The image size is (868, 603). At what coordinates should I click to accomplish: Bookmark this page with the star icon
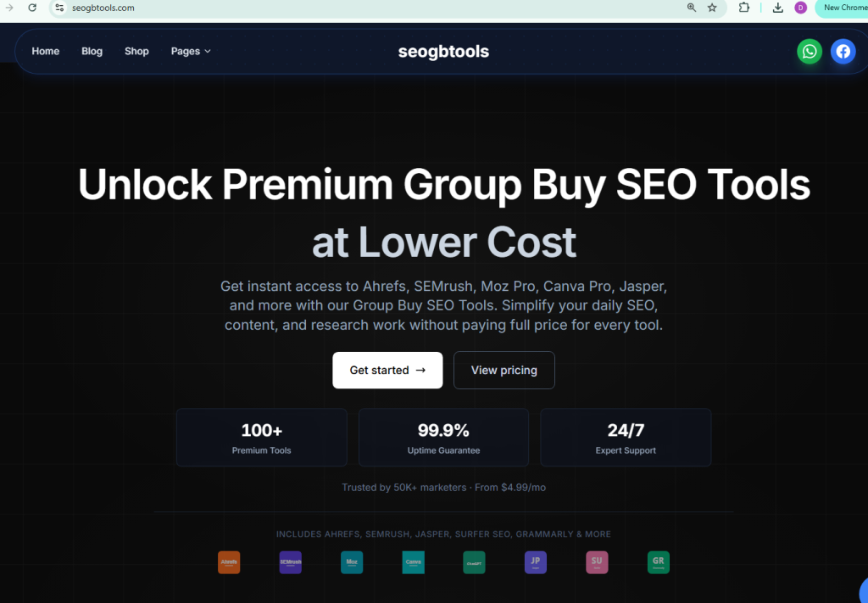(712, 8)
